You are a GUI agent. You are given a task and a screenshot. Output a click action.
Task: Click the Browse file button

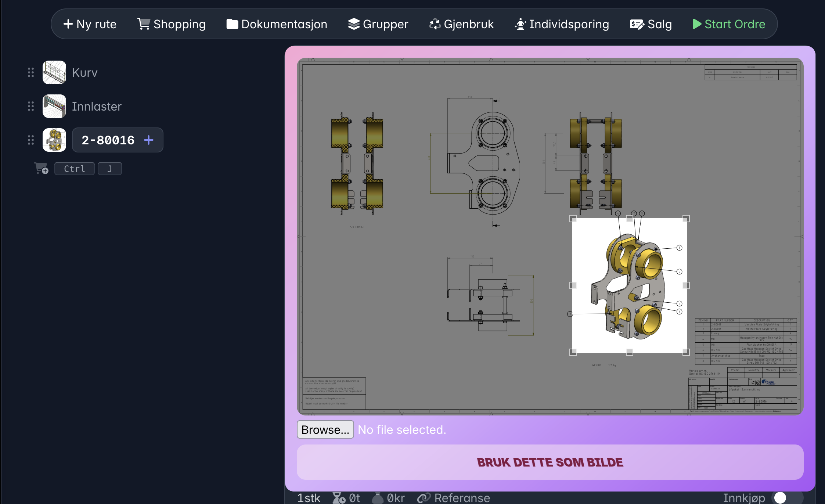[325, 429]
